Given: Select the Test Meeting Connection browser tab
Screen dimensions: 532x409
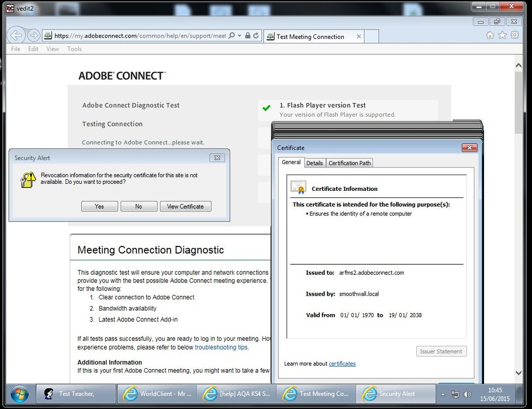Looking at the screenshot, I should pyautogui.click(x=314, y=37).
